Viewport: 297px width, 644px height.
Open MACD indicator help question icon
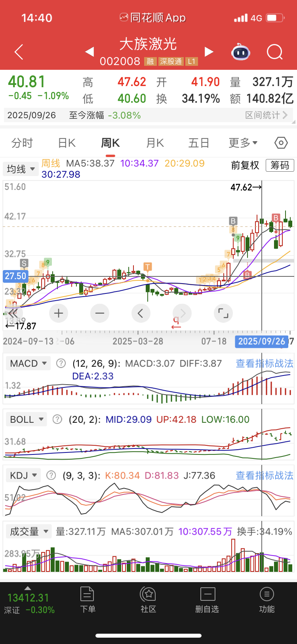point(61,363)
